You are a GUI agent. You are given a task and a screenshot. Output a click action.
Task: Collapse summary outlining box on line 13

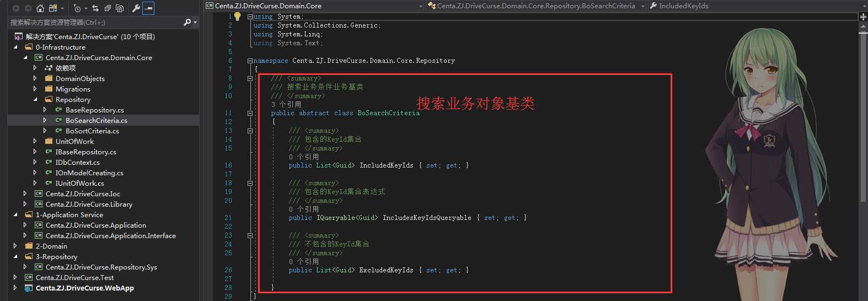[250, 131]
